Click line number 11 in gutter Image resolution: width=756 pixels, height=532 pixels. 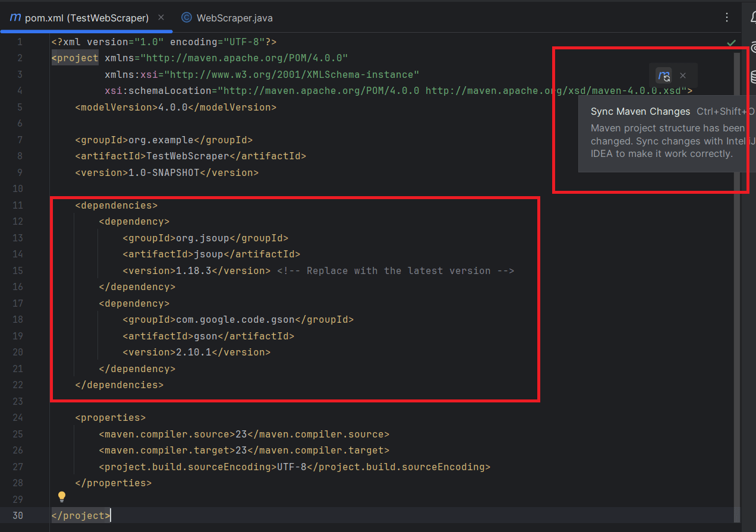[x=17, y=205]
